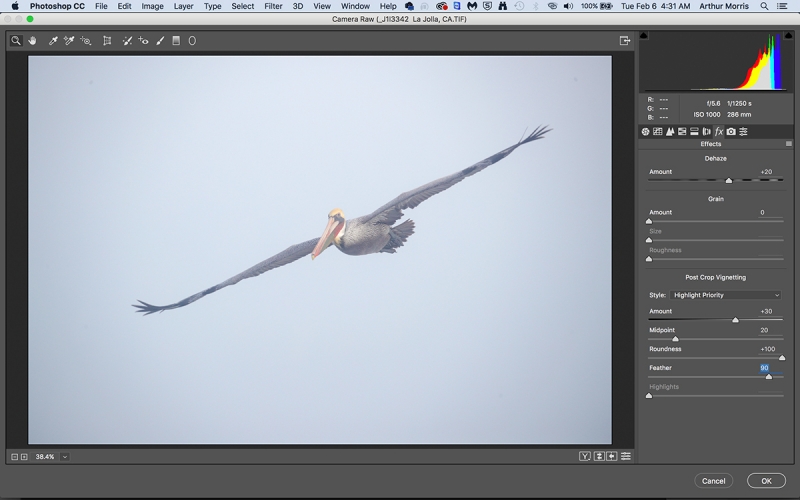Open the Camera Calibration panel tab

(731, 132)
